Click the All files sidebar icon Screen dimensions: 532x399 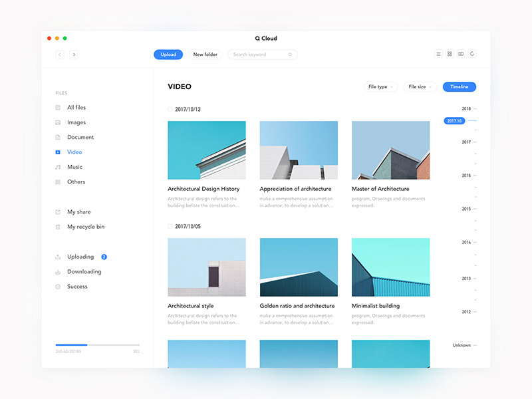[x=58, y=108]
